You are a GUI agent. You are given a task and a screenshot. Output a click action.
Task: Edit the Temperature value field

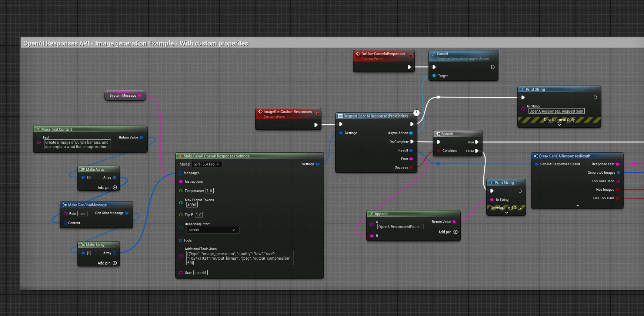[x=210, y=191]
